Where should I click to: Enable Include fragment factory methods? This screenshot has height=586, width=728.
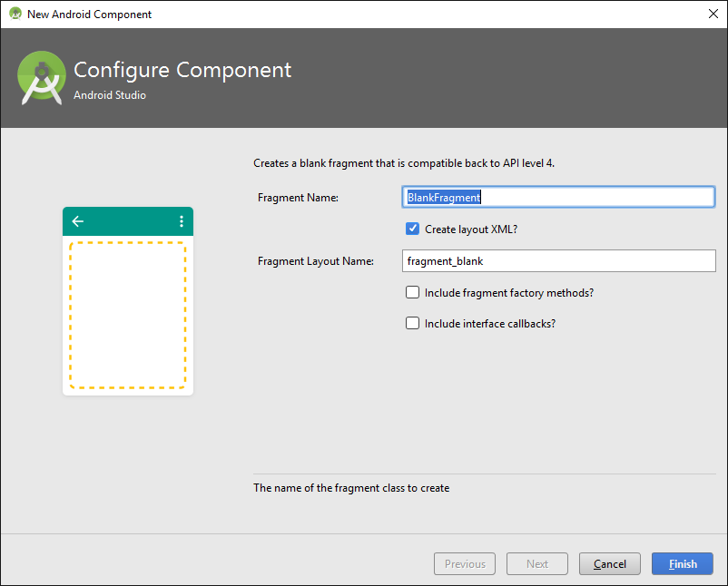413,293
